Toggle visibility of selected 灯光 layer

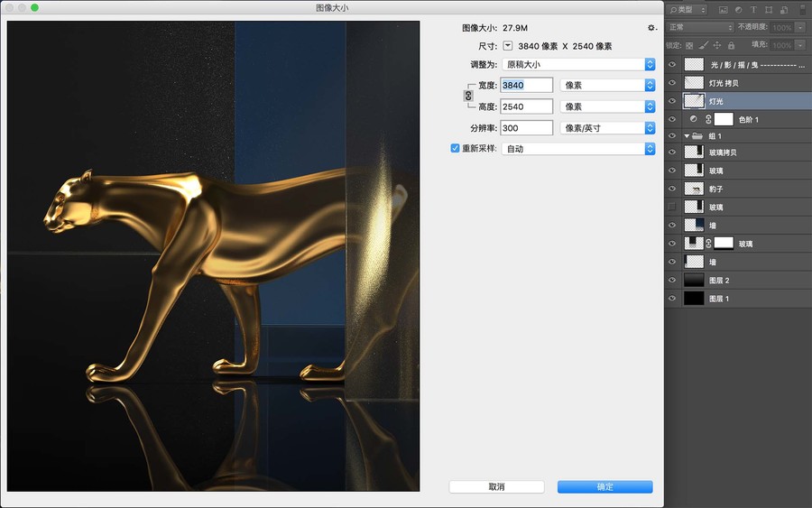tap(672, 101)
